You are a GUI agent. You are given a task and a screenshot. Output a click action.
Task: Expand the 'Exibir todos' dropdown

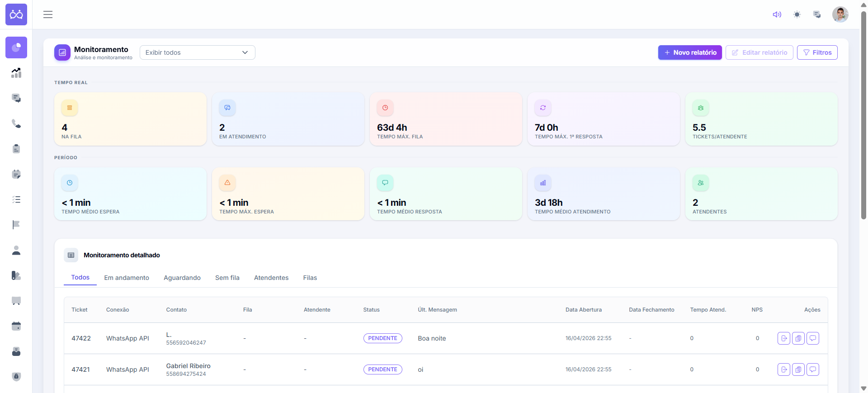pyautogui.click(x=197, y=52)
